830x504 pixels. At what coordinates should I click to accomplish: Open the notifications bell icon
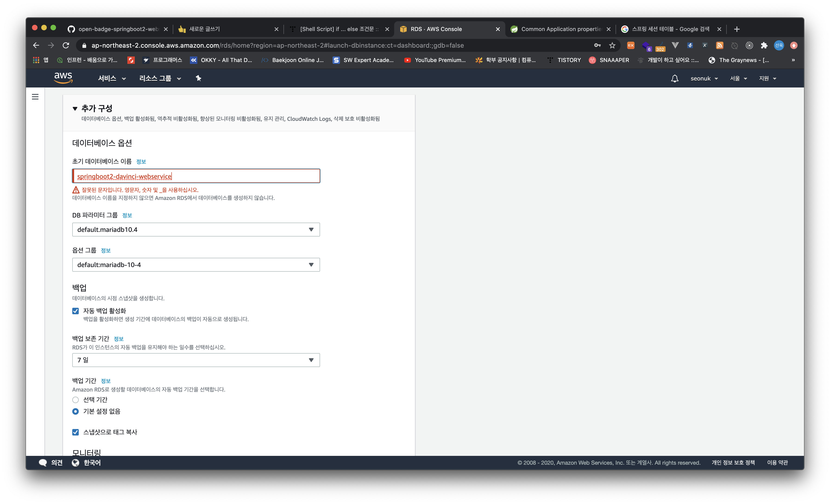click(674, 78)
